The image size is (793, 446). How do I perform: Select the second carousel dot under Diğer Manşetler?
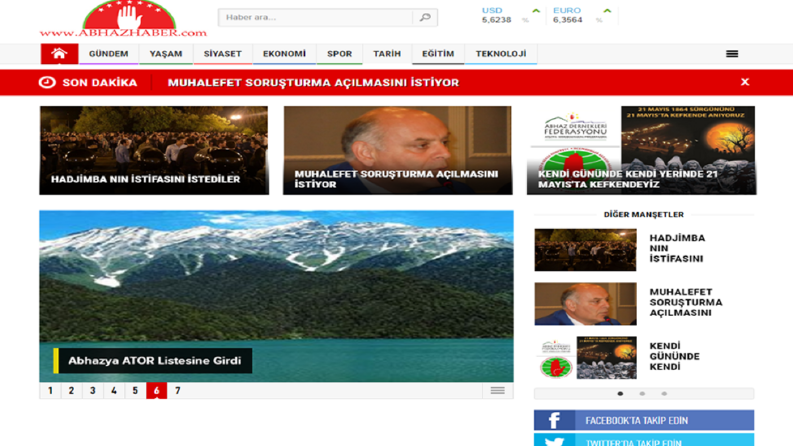pyautogui.click(x=642, y=393)
